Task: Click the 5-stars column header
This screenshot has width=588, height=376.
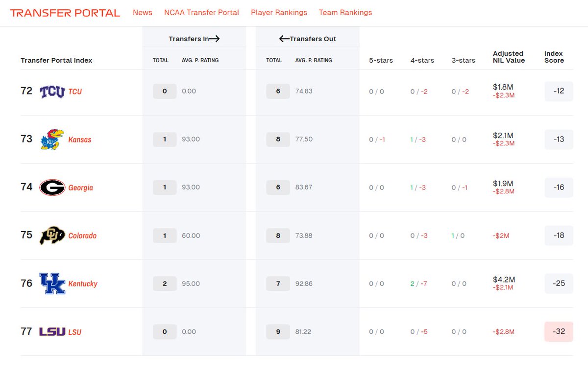Action: click(381, 60)
